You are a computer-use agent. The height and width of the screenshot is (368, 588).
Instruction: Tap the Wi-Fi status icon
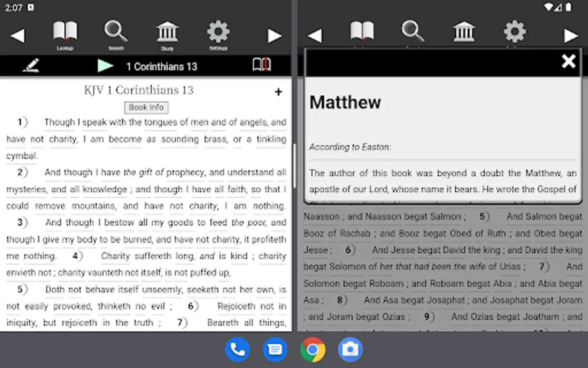point(549,7)
